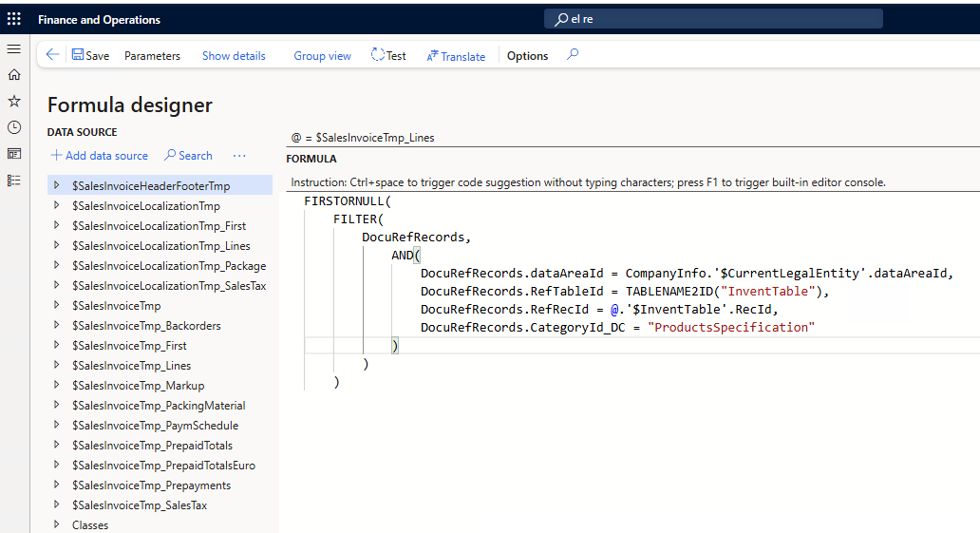Open the data source more options ellipsis
The image size is (980, 533).
pos(239,156)
